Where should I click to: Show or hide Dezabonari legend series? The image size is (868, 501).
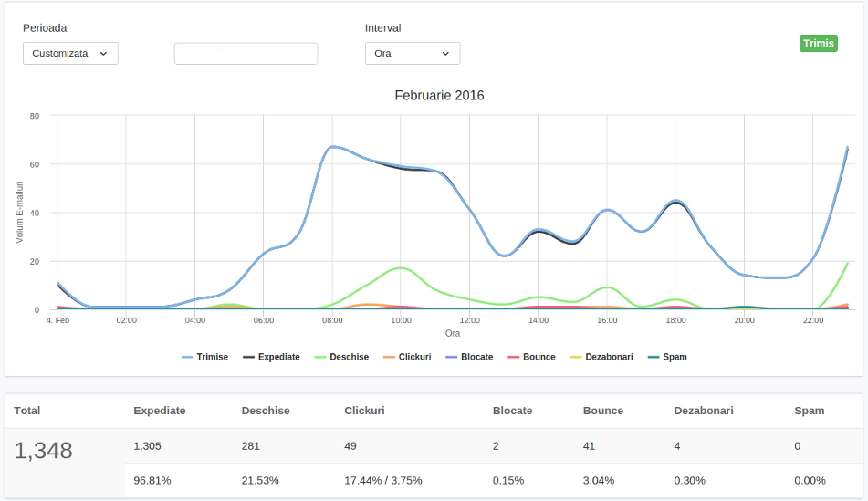coord(601,357)
